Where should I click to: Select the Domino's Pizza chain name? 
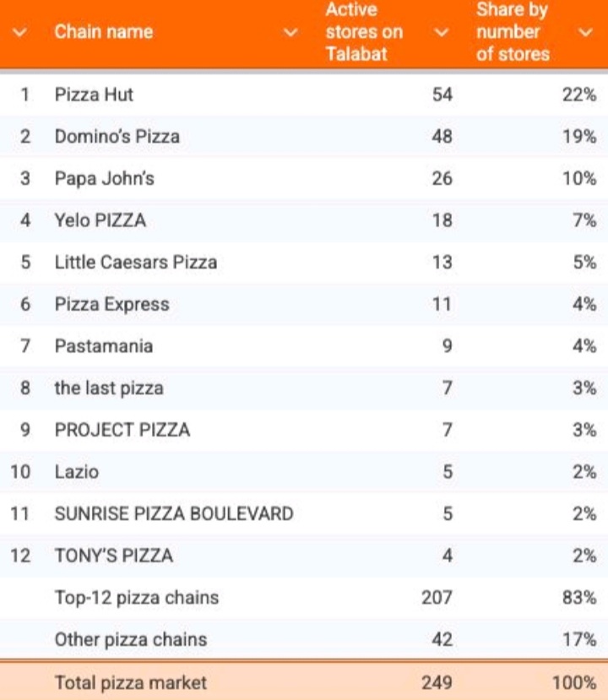coord(117,137)
